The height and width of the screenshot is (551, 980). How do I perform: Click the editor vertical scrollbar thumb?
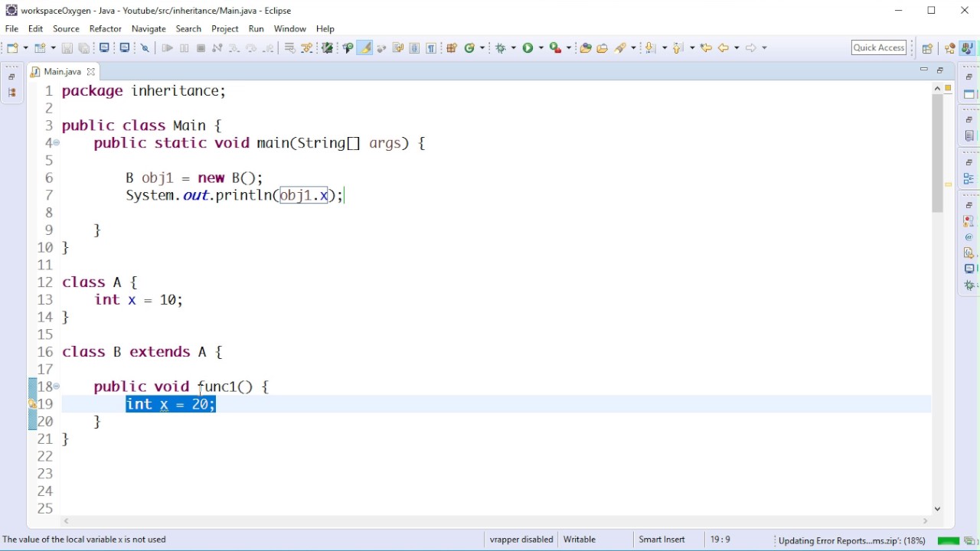click(x=938, y=154)
